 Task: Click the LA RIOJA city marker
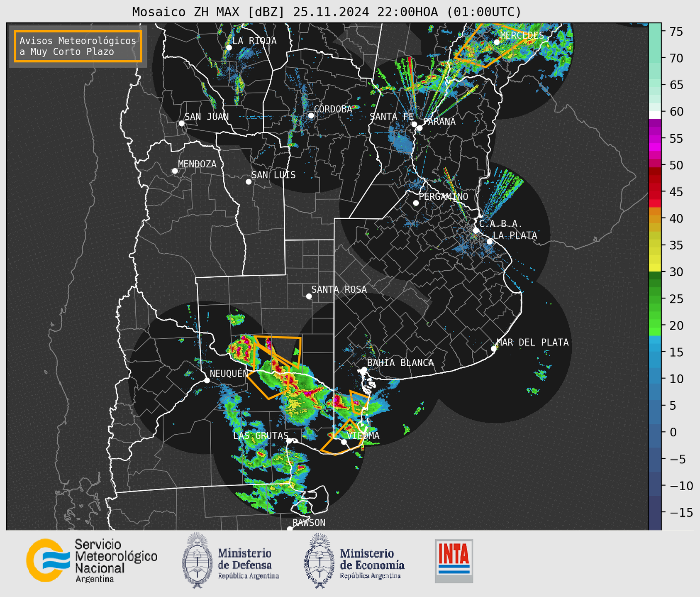pyautogui.click(x=229, y=48)
